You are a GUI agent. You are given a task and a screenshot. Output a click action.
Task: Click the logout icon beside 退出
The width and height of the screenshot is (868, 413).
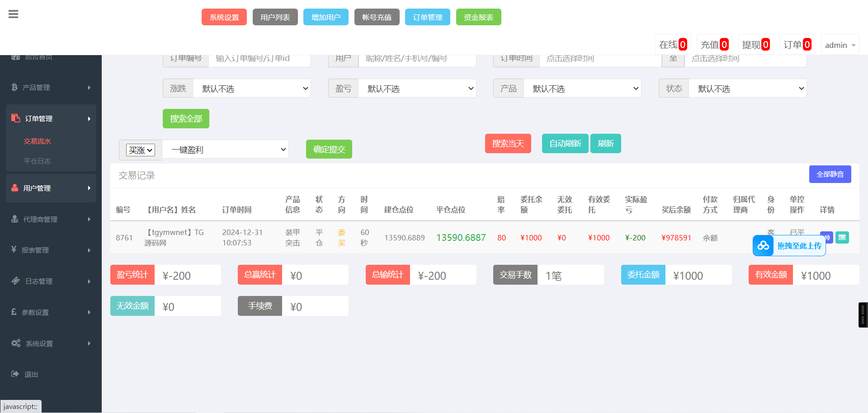pos(15,374)
